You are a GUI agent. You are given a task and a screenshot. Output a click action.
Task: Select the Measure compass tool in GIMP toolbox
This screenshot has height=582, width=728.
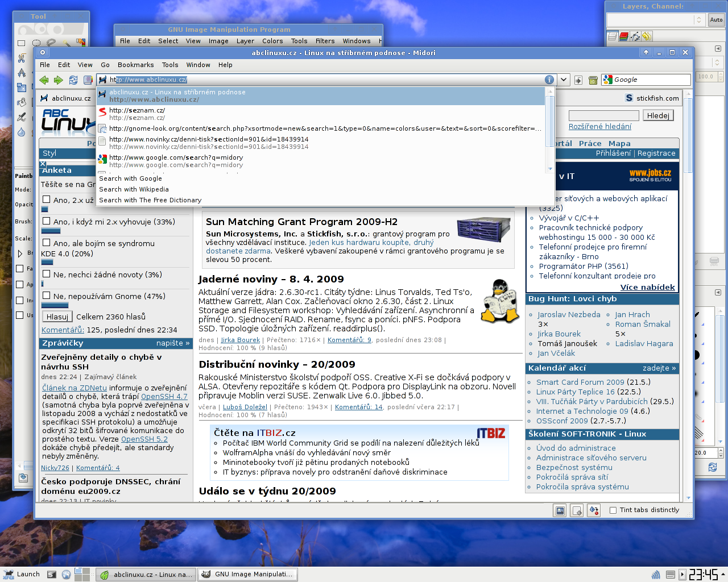[x=21, y=73]
